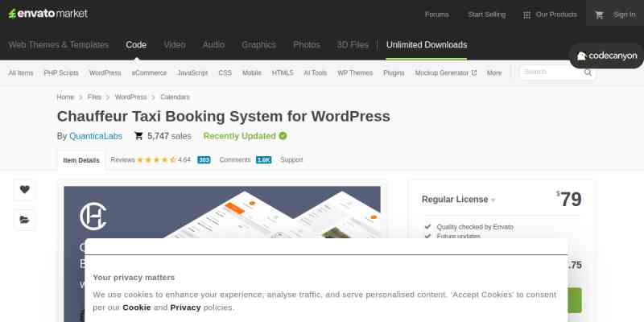
Task: Go to Files breadcrumb
Action: (94, 97)
